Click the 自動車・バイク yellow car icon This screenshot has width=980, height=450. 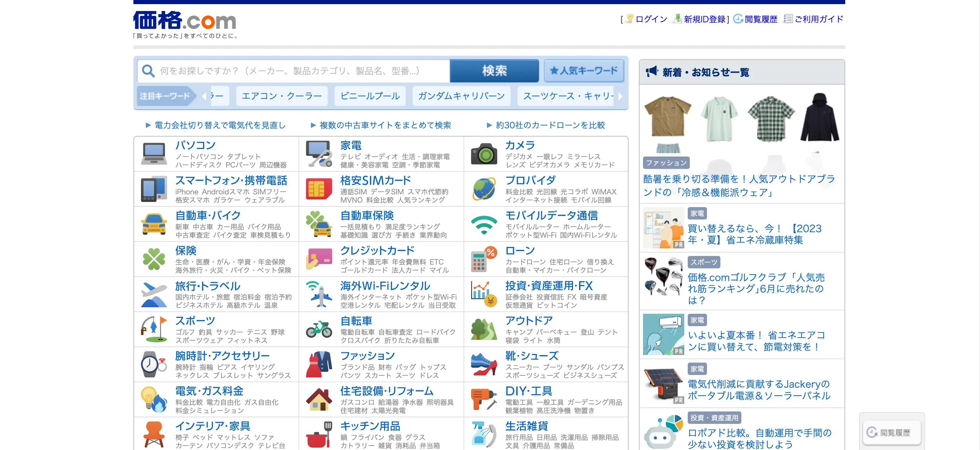[154, 224]
